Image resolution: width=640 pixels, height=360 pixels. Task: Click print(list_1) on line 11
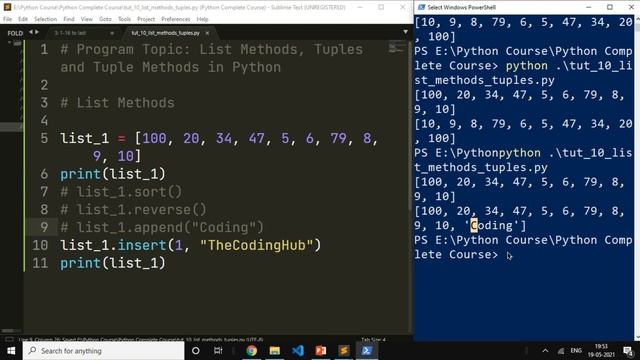coord(113,263)
